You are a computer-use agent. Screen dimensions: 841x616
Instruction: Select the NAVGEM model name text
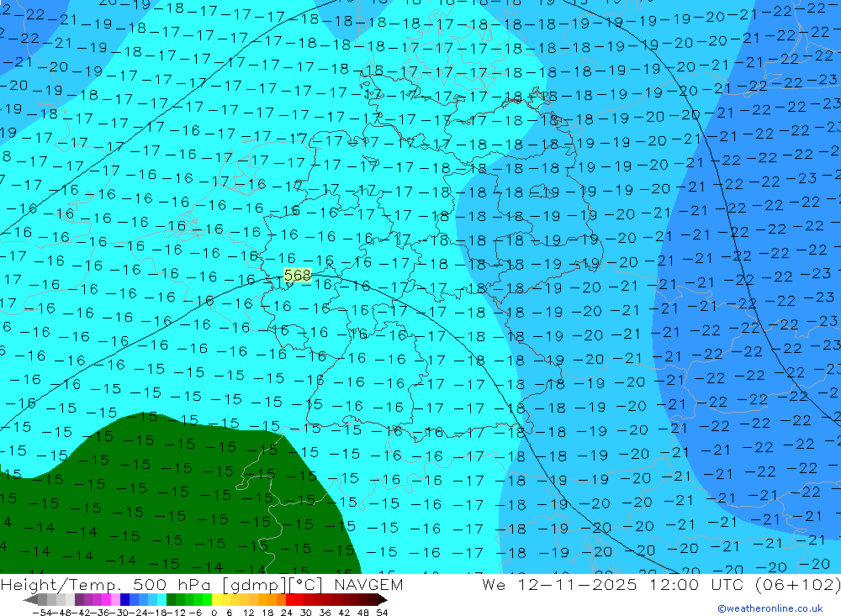(x=368, y=584)
